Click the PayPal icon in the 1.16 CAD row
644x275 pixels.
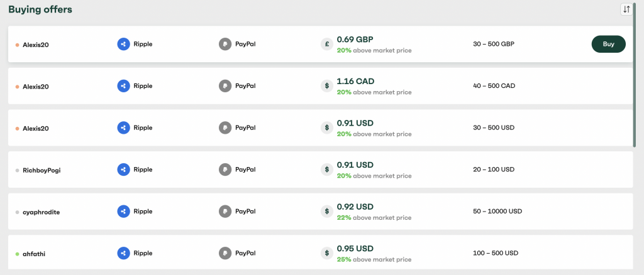click(225, 86)
